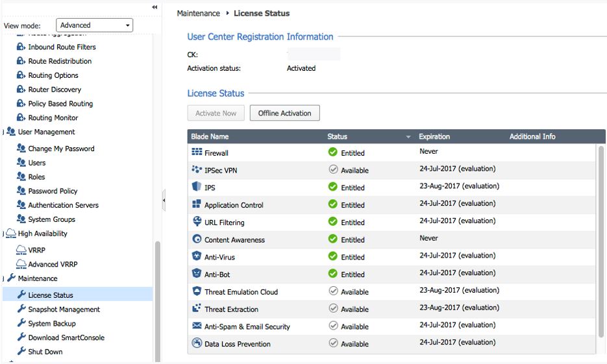Click the sidebar vertical scrollbar
The width and height of the screenshot is (607, 364).
[x=157, y=298]
